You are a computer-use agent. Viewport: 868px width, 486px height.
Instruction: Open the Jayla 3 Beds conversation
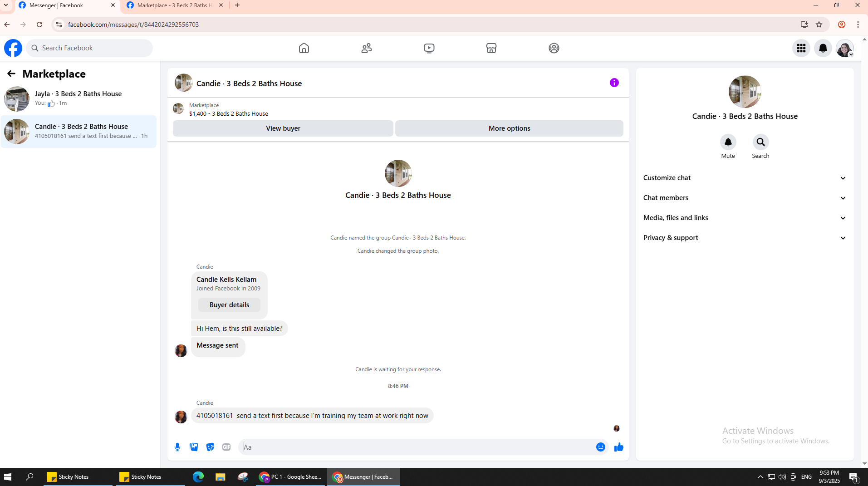click(x=78, y=98)
